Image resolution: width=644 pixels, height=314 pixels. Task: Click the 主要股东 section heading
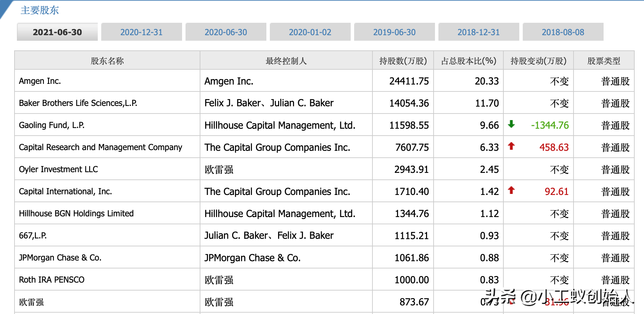tap(40, 10)
